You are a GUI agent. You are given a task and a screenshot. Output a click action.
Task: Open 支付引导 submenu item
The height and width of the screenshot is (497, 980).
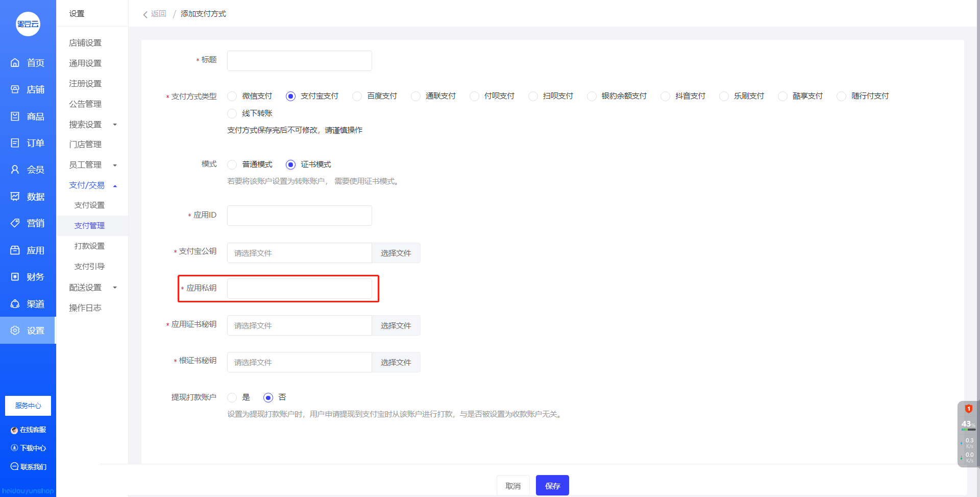89,267
